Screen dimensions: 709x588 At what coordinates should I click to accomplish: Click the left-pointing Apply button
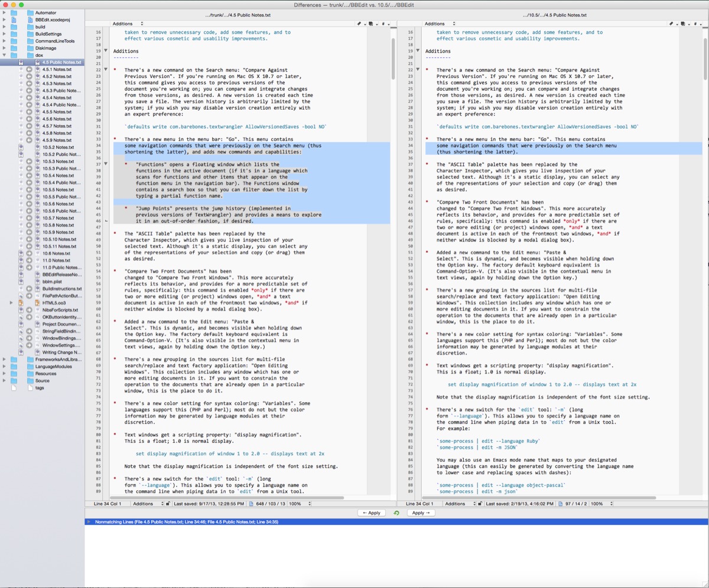click(372, 513)
